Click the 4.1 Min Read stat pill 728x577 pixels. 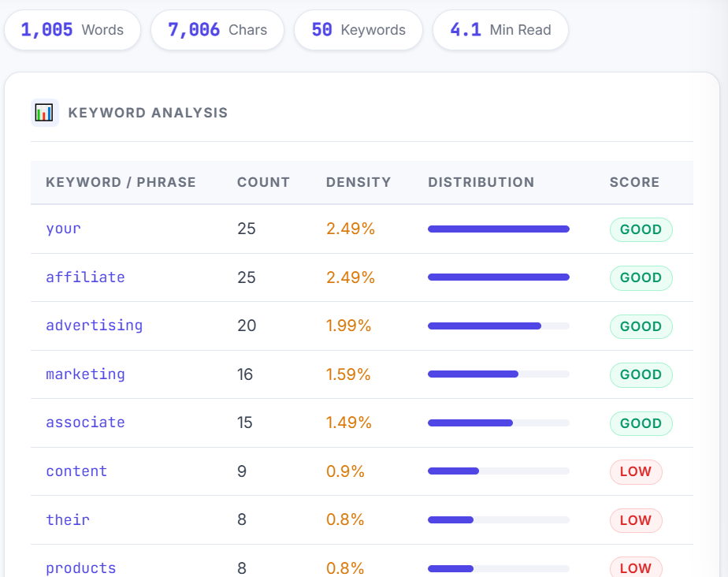pyautogui.click(x=500, y=30)
